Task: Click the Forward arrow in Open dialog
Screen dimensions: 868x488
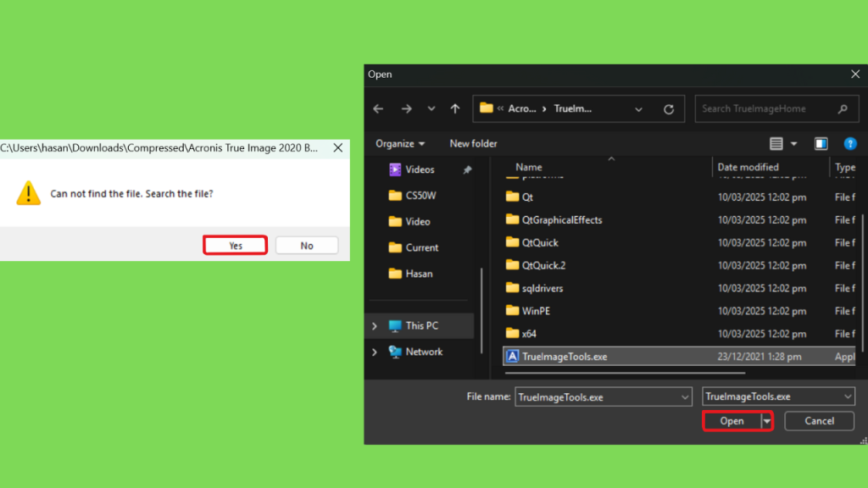Action: coord(407,109)
